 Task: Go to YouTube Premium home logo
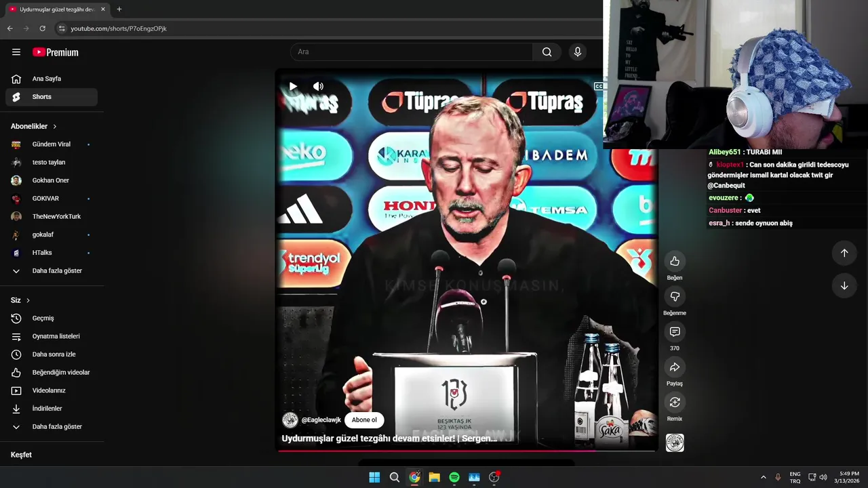(x=55, y=52)
